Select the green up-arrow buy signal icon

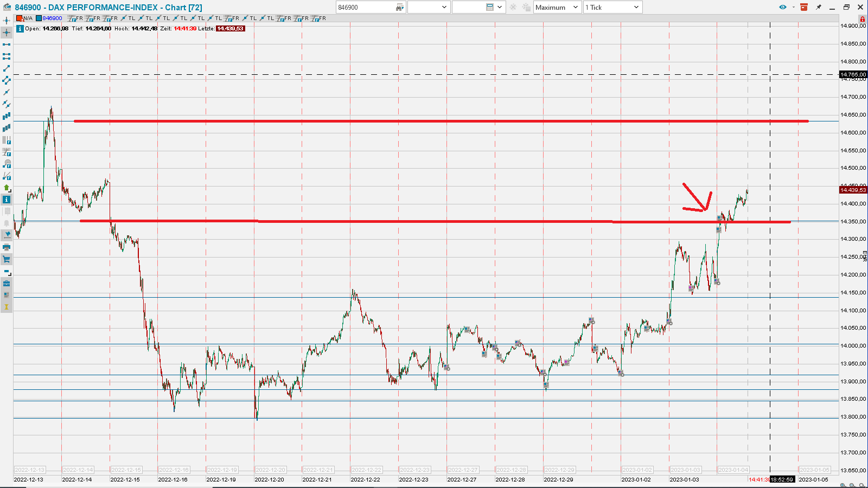click(x=6, y=188)
